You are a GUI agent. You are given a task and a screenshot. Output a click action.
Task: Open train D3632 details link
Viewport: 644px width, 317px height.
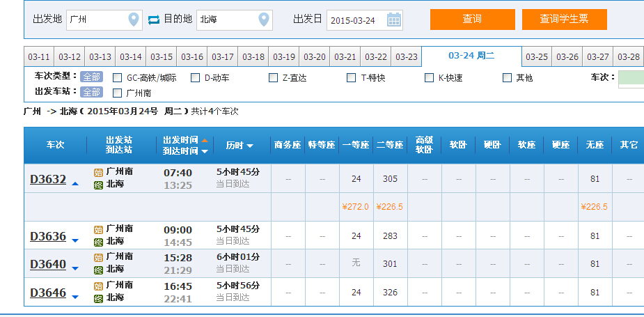pyautogui.click(x=48, y=179)
